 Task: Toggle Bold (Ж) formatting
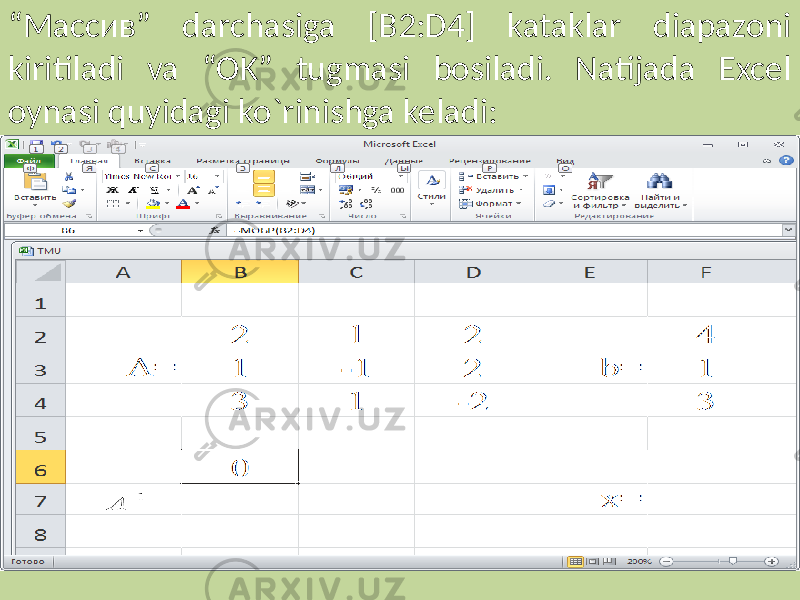[x=112, y=190]
